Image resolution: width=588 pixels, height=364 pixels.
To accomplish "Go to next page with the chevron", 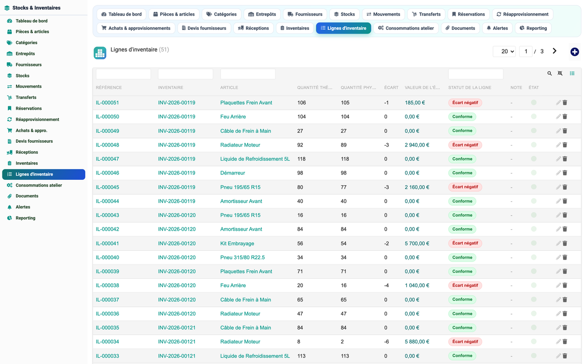I will (x=555, y=51).
